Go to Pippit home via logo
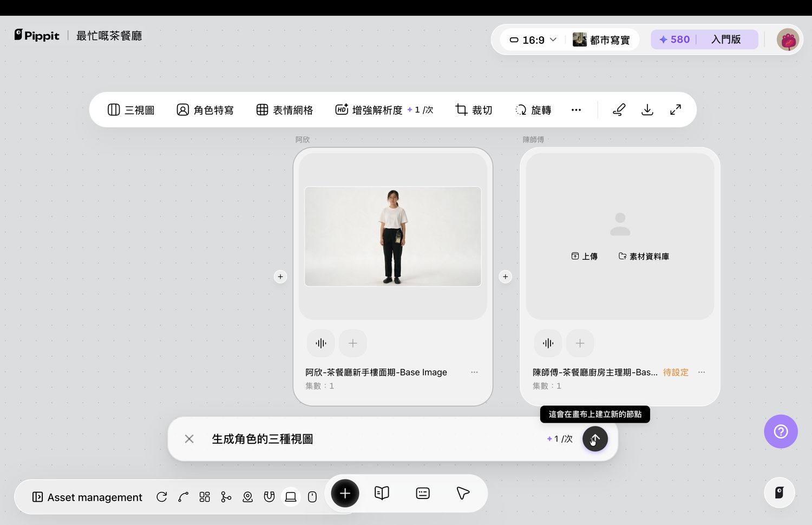Viewport: 812px width, 525px height. pos(37,35)
